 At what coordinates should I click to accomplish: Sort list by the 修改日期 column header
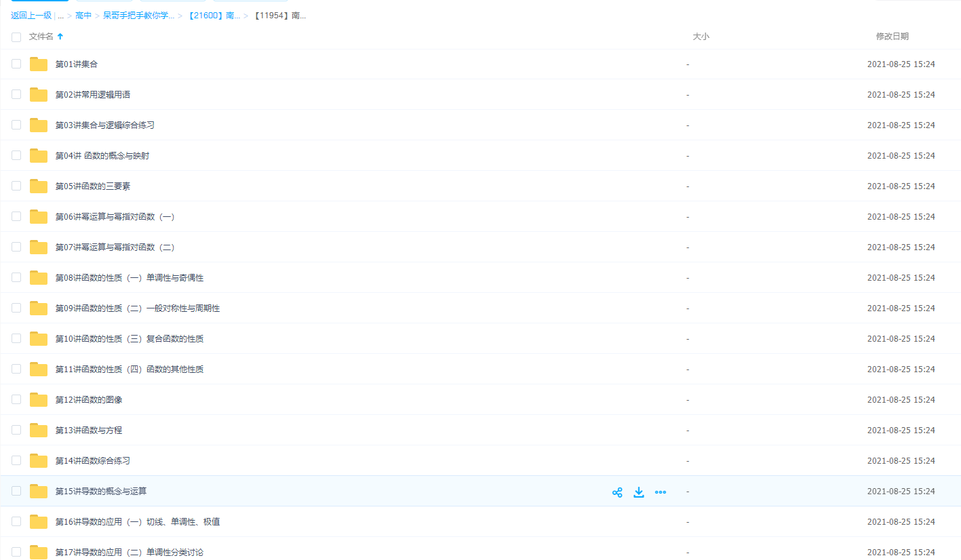pos(892,37)
